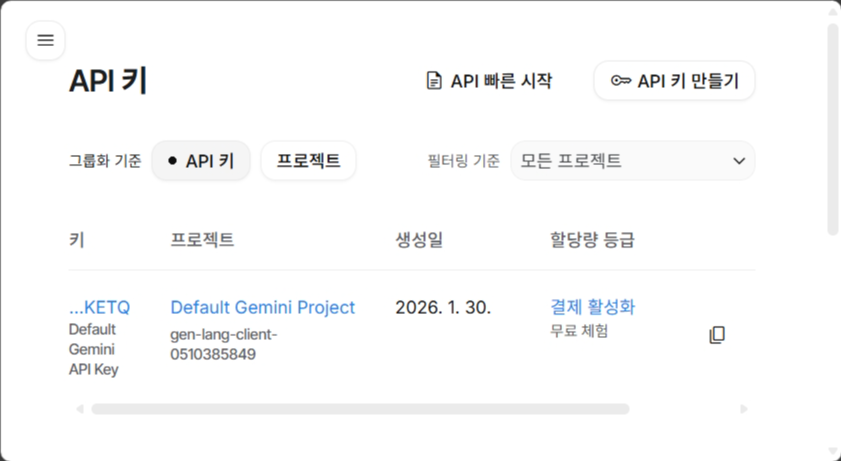Open the 모든 프로젝트 filter dropdown
Viewport: 841px width, 461px height.
tap(632, 160)
